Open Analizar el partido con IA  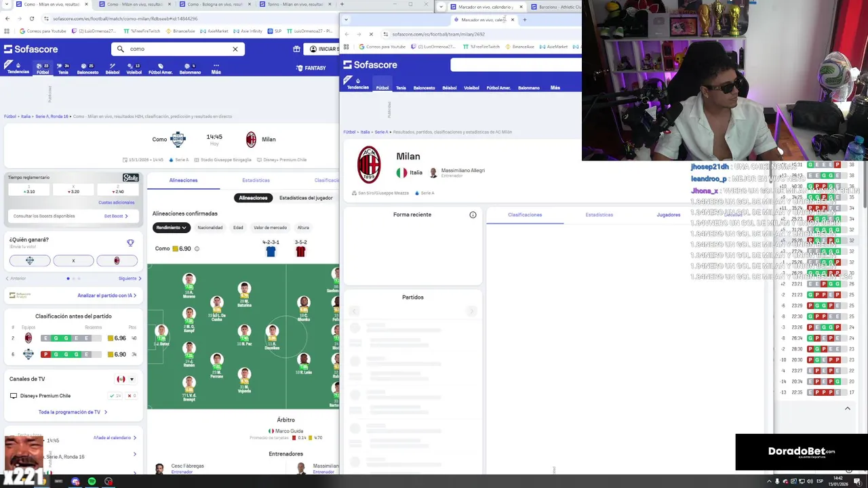pyautogui.click(x=106, y=296)
